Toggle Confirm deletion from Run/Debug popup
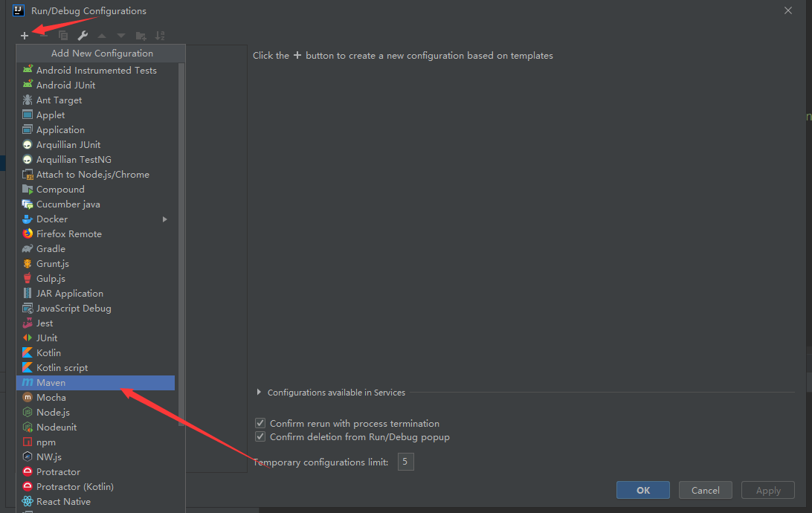This screenshot has width=812, height=513. 260,437
